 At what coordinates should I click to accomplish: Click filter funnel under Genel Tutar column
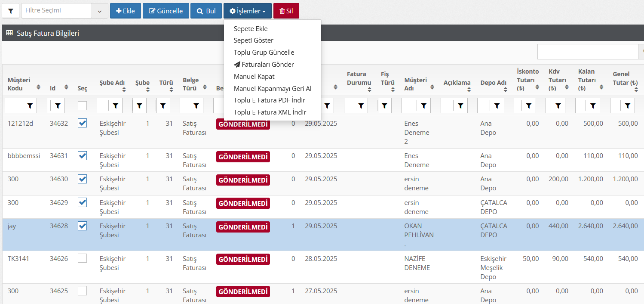coord(628,105)
